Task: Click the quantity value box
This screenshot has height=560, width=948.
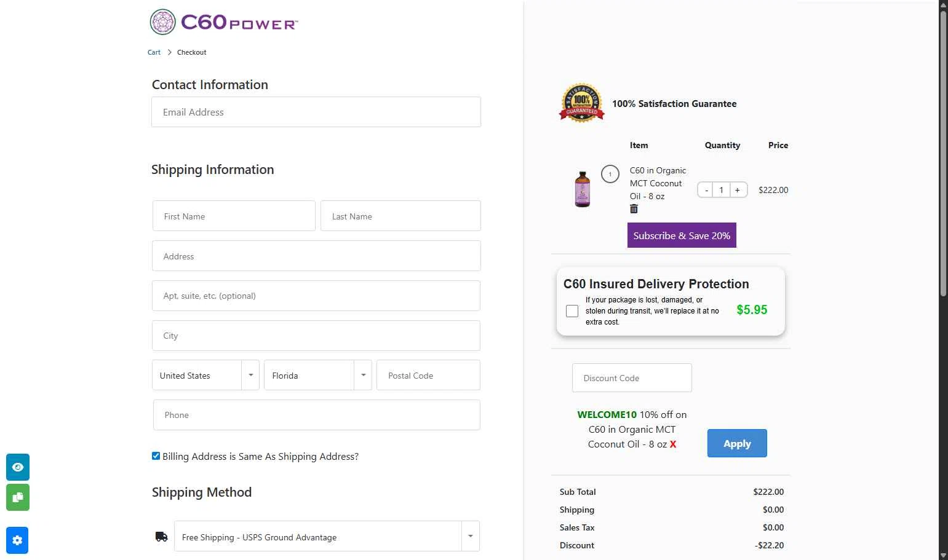Action: coord(722,190)
